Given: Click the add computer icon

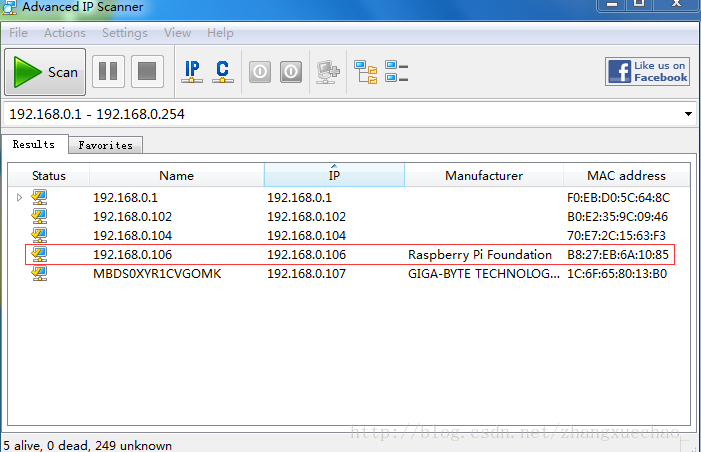Looking at the screenshot, I should point(328,72).
